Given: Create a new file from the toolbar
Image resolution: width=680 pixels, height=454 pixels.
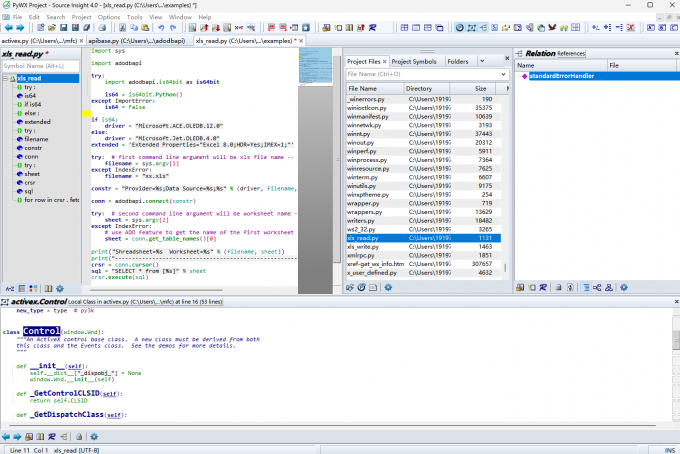Looking at the screenshot, I should pyautogui.click(x=40, y=28).
